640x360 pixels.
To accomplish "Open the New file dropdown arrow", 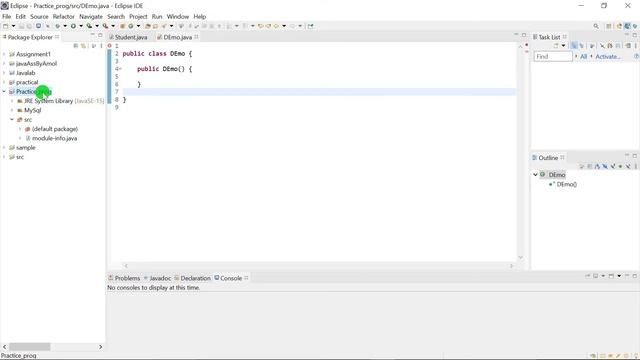I will point(13,26).
